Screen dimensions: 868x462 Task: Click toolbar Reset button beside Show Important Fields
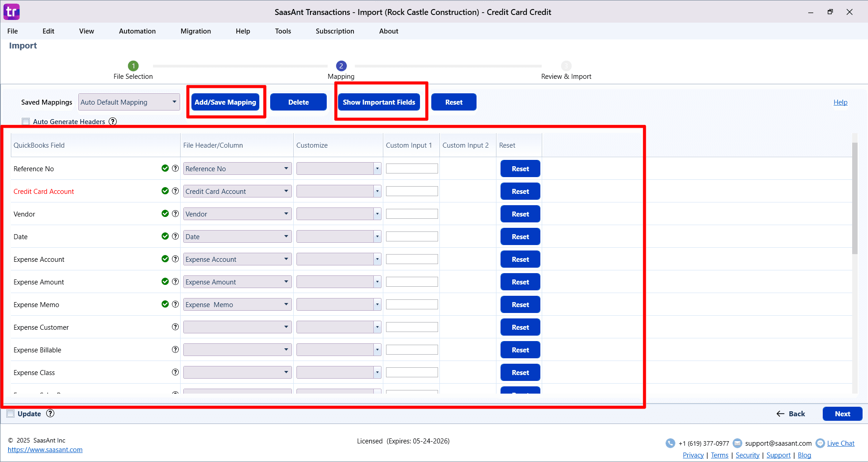click(x=454, y=102)
